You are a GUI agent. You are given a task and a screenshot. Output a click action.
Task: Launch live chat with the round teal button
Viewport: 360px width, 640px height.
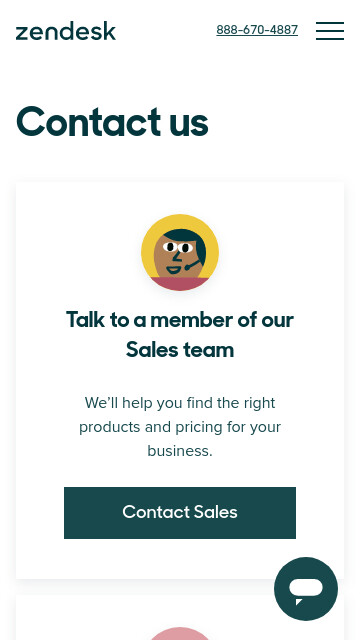point(306,589)
